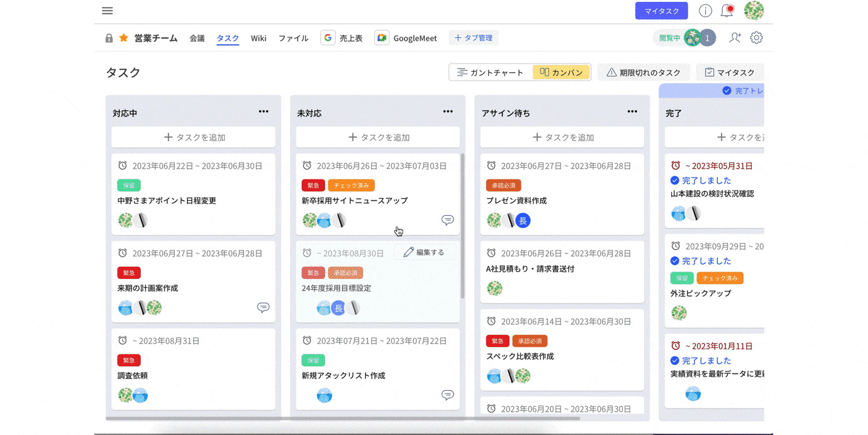868x435 pixels.
Task: Open the 会議 tab
Action: pyautogui.click(x=197, y=38)
